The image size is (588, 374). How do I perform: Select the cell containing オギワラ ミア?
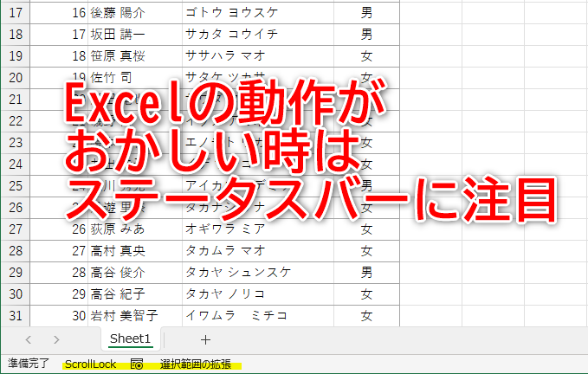pyautogui.click(x=222, y=229)
